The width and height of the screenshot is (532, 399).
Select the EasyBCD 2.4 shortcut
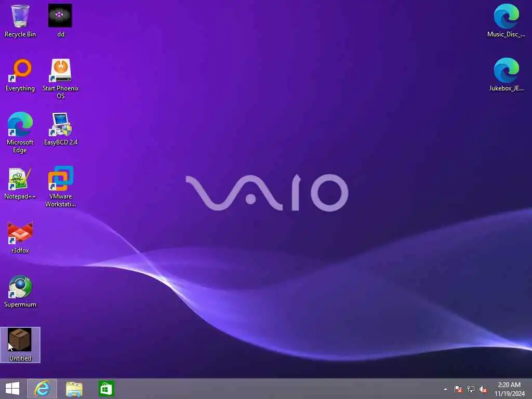point(60,129)
